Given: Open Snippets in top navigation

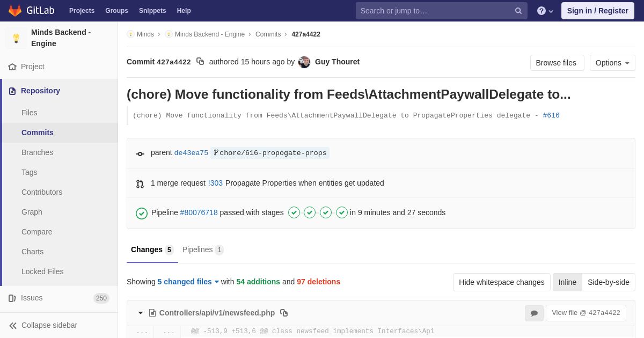Looking at the screenshot, I should (152, 11).
